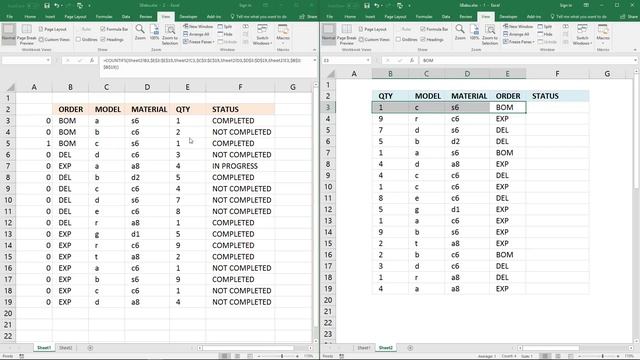Viewport: 640px width, 360px height.
Task: Click 100% zoom icon in left window
Action: click(154, 32)
